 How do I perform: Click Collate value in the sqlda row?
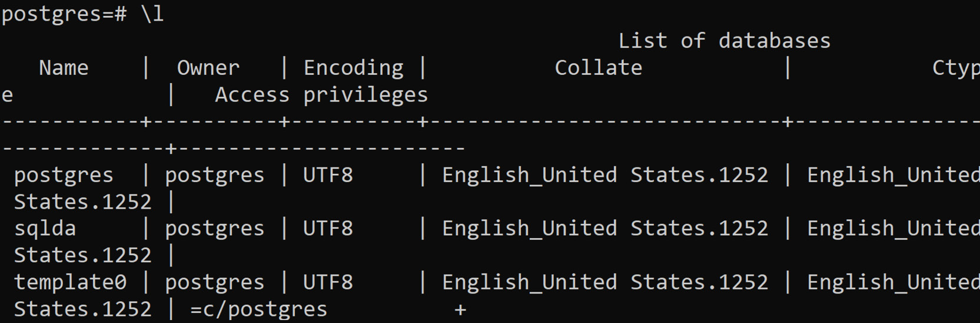pyautogui.click(x=605, y=229)
